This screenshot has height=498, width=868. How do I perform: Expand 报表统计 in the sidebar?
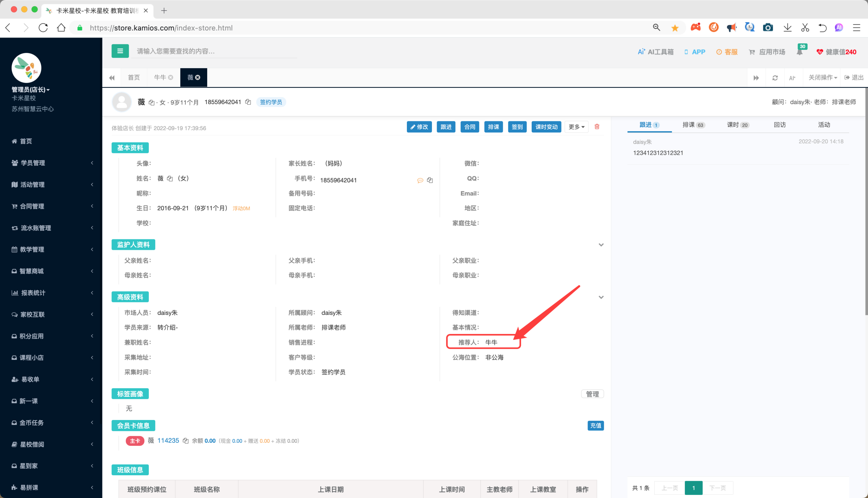click(x=51, y=293)
